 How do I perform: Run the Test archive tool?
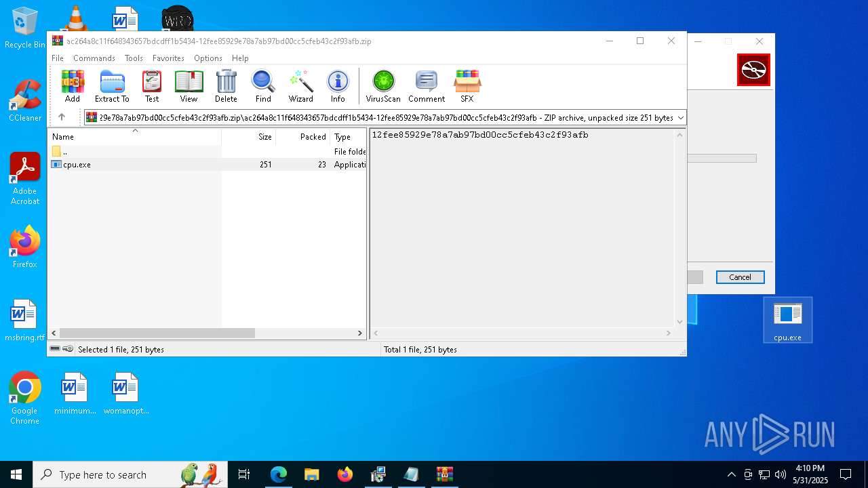[152, 86]
